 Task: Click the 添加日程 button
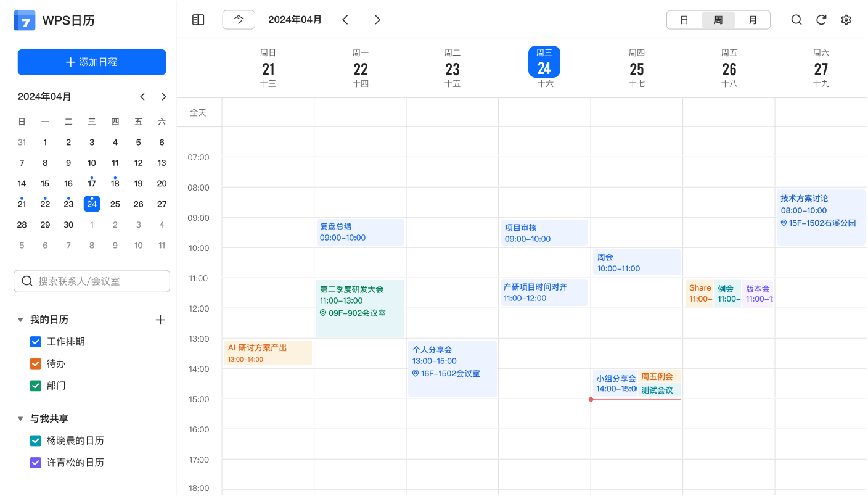(92, 62)
